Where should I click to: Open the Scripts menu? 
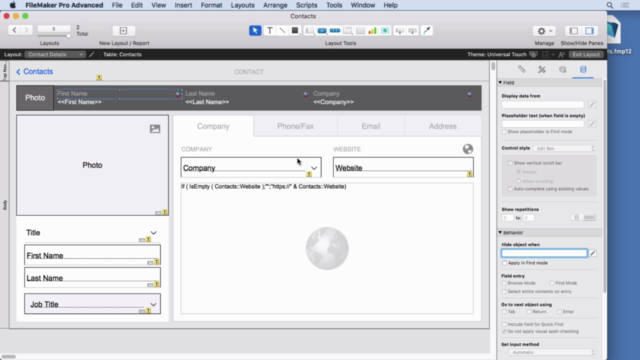(307, 5)
